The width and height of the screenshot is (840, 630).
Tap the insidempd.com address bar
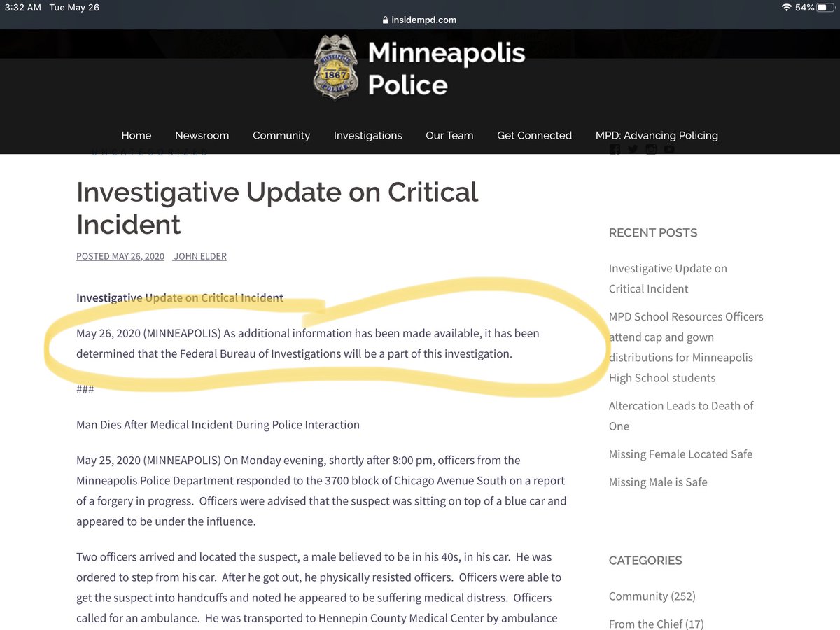[420, 20]
